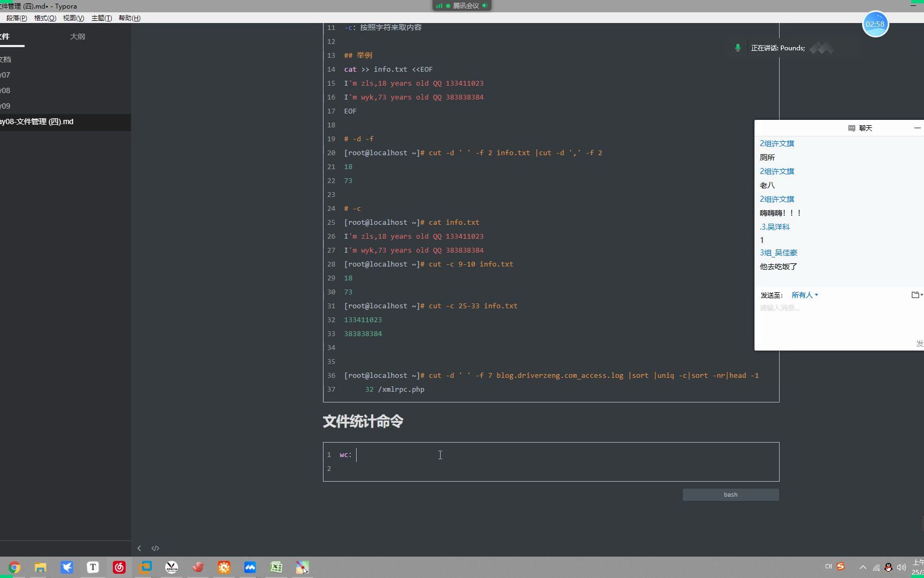
Task: Click the Tencent Meeting floating bar speaker icon
Action: [x=484, y=6]
